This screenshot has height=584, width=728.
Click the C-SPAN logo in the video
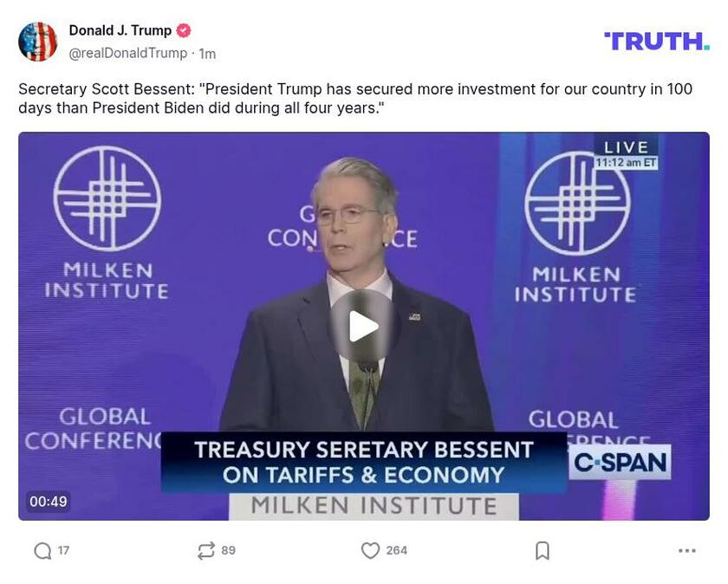[619, 464]
